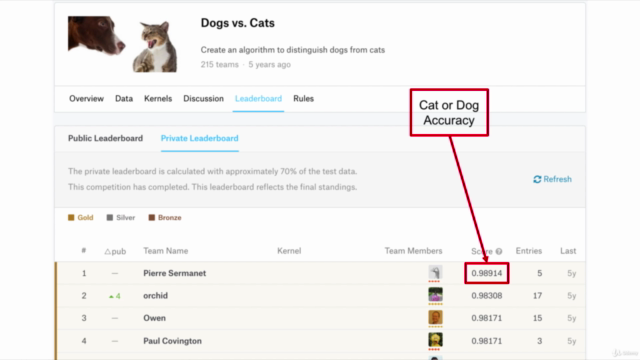Viewport: 640px width, 360px height.
Task: Click the Refresh icon
Action: [x=537, y=179]
